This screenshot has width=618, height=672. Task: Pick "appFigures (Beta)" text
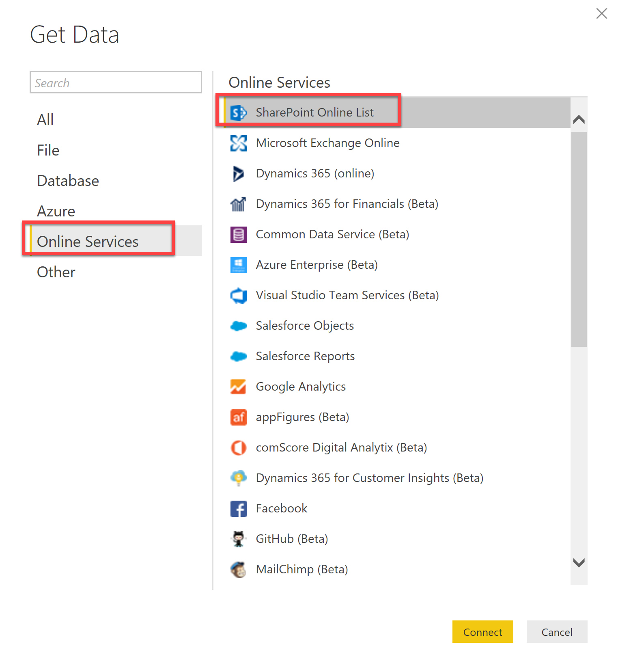pyautogui.click(x=303, y=417)
